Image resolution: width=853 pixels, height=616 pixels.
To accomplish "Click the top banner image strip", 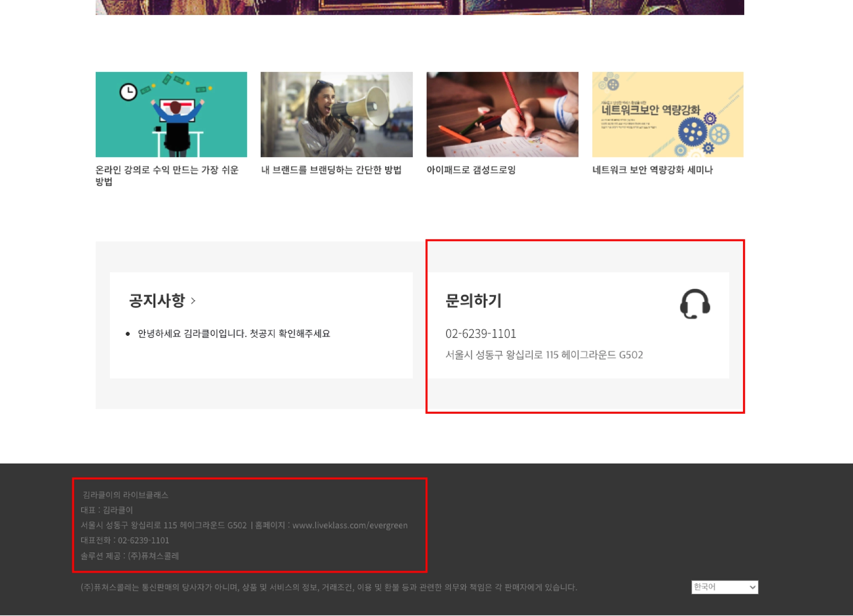I will click(x=419, y=7).
